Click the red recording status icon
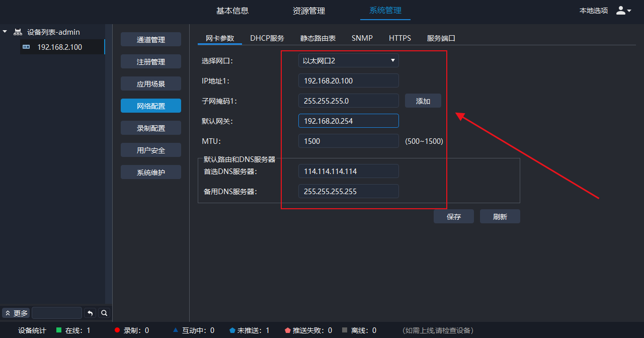644x338 pixels. click(x=117, y=330)
